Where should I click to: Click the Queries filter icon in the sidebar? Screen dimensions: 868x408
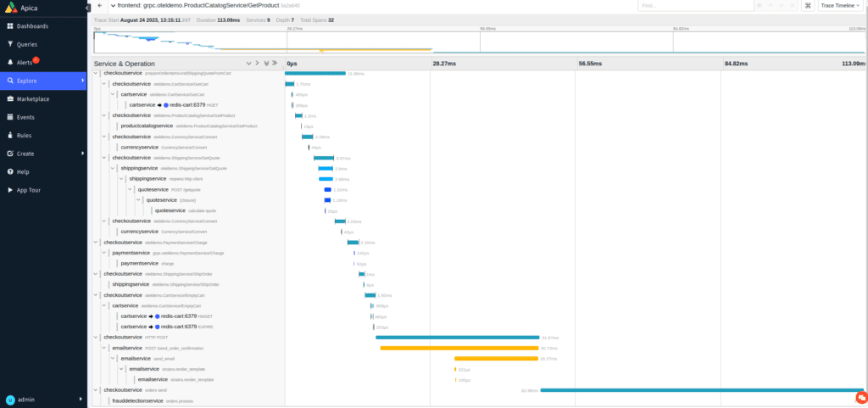pyautogui.click(x=9, y=43)
